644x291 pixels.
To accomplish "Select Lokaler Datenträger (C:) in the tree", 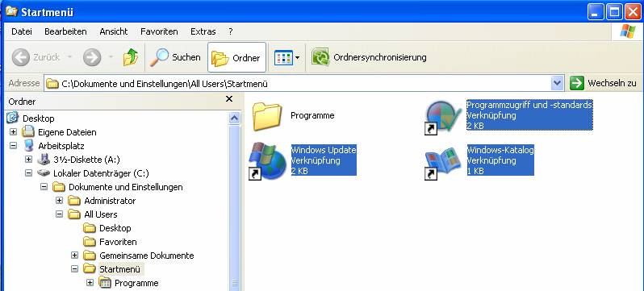I will pos(101,173).
